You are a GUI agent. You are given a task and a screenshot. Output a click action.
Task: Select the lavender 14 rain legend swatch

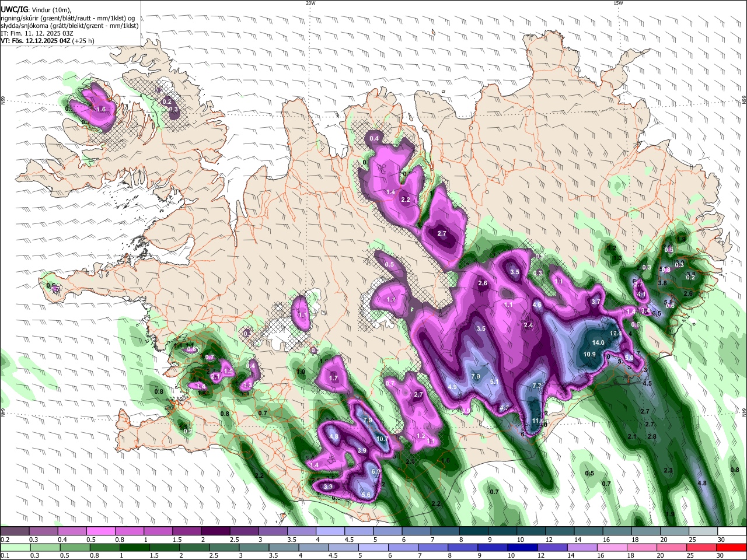point(582,547)
